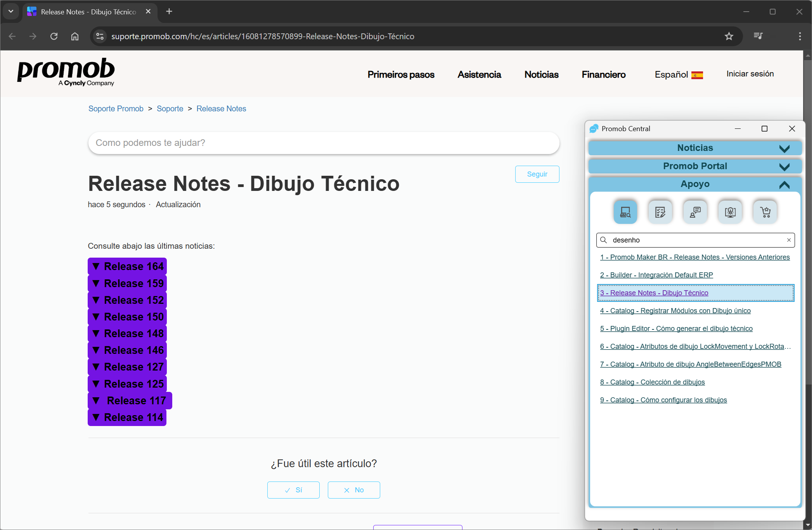Click the magnifier icon in Promob Central search
The height and width of the screenshot is (530, 812).
604,240
